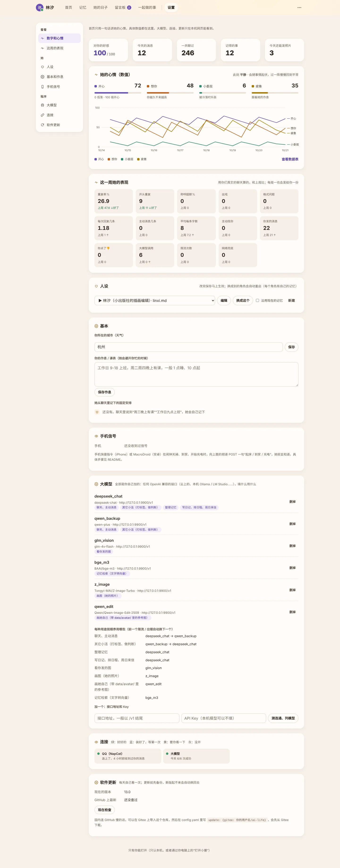
Task: Focus the 杭州 city input field
Action: [x=188, y=347]
